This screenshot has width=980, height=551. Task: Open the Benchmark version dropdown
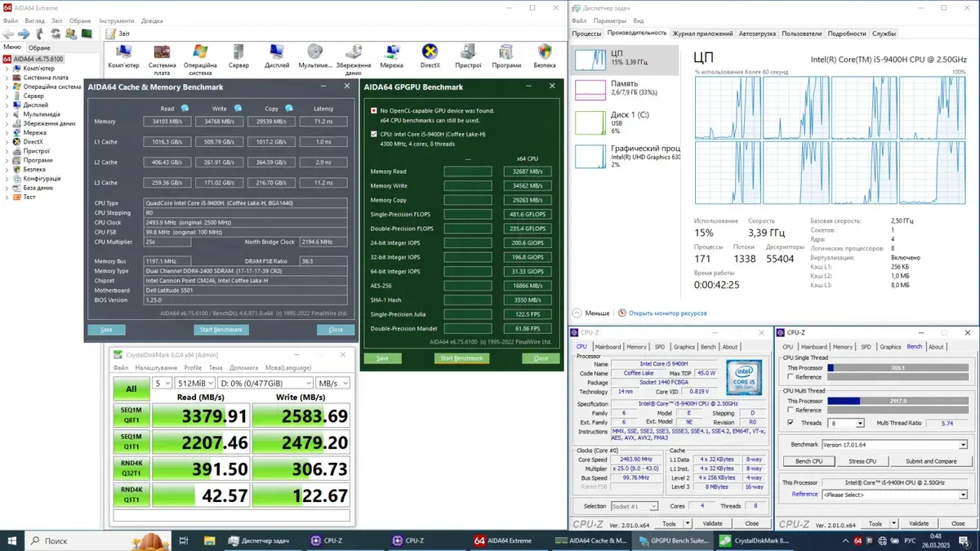[893, 445]
